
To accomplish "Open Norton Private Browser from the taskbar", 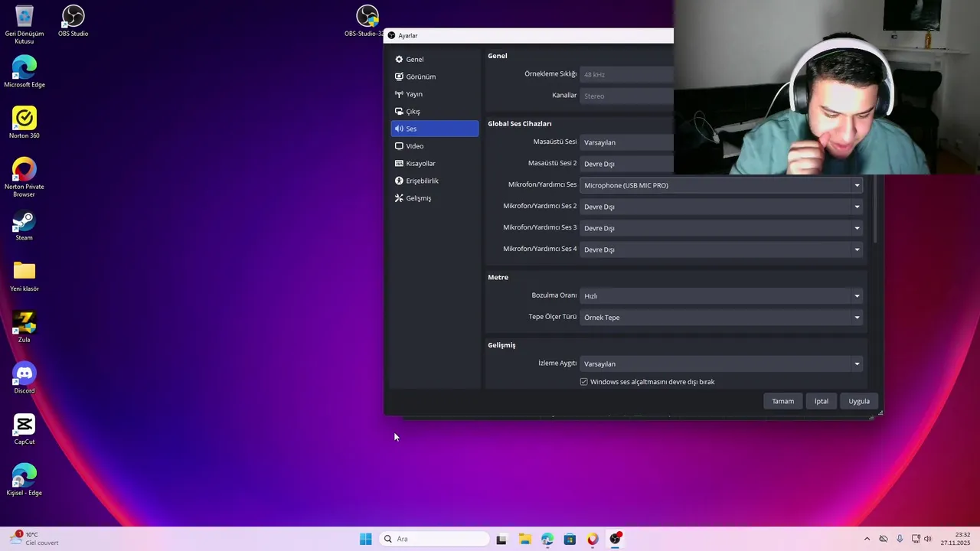I will (x=593, y=539).
